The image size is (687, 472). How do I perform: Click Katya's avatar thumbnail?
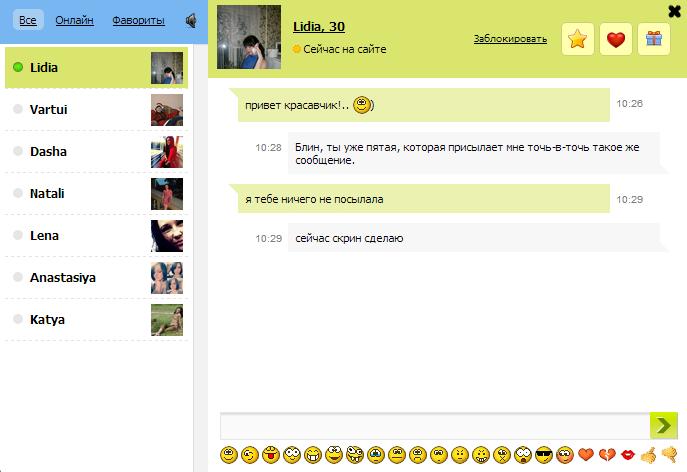tap(167, 320)
